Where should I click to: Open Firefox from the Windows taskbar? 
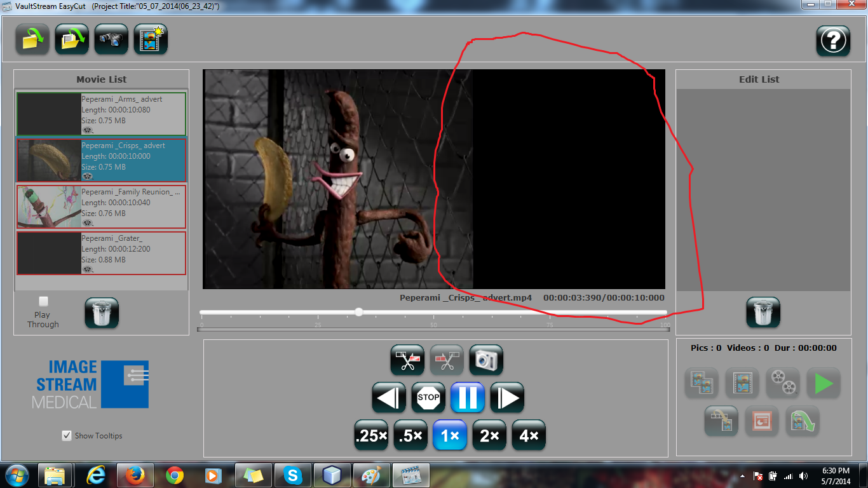point(134,475)
